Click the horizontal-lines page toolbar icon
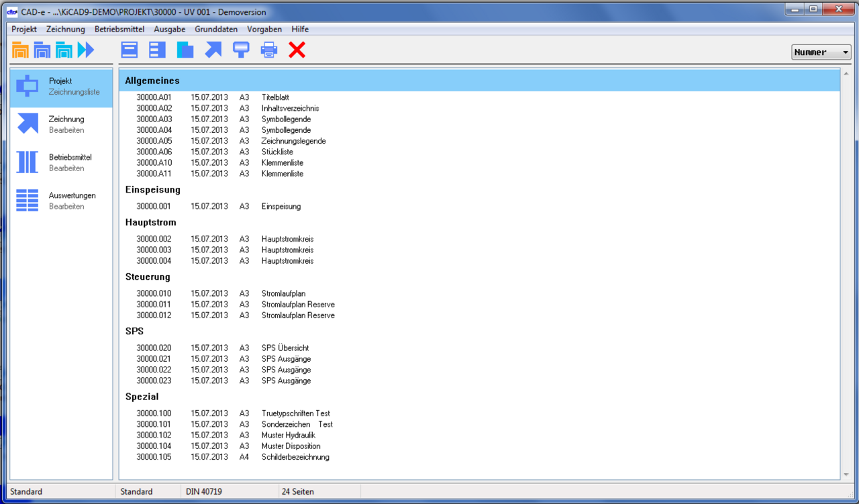 pyautogui.click(x=130, y=50)
